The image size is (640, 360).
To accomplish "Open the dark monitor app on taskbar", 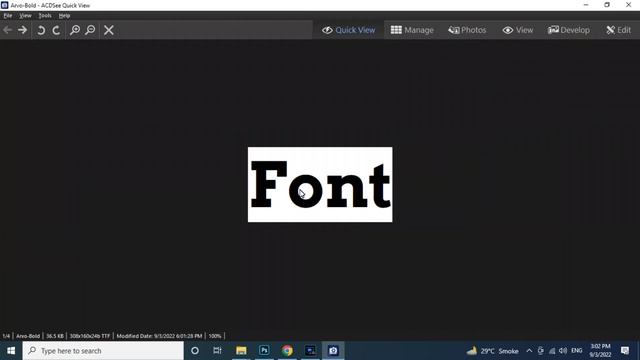I will pos(310,351).
